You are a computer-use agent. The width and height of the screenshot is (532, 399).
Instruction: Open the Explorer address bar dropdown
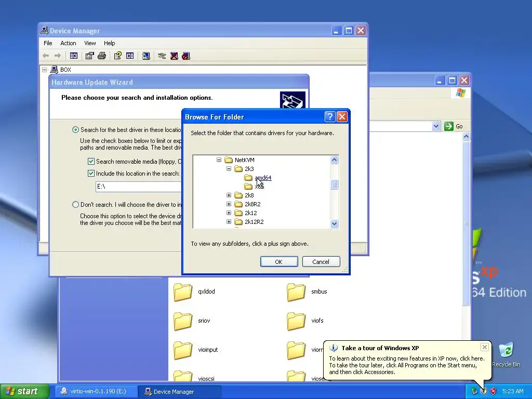[x=436, y=126]
